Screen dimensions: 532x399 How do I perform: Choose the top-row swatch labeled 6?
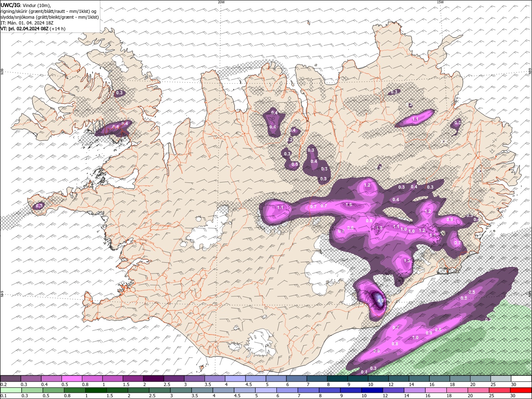[296, 379]
